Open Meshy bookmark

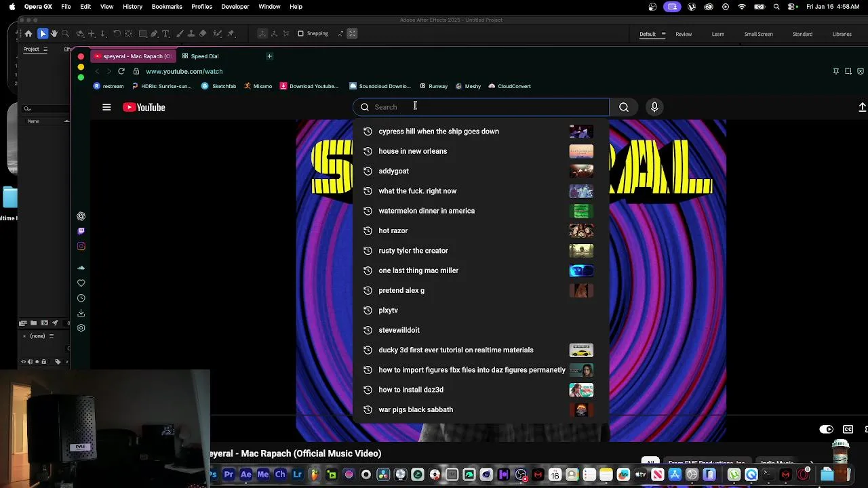[x=468, y=86]
